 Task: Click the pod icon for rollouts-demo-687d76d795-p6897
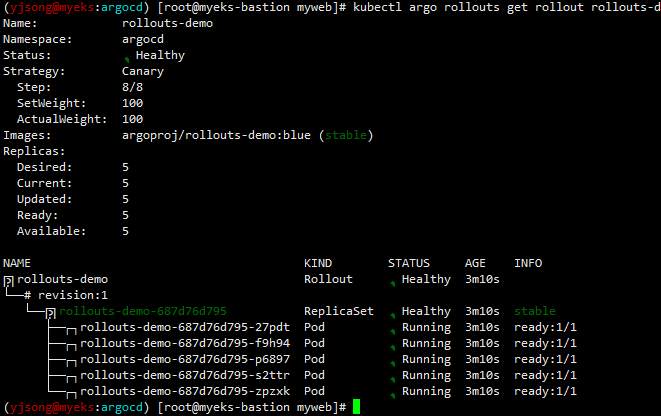point(71,363)
